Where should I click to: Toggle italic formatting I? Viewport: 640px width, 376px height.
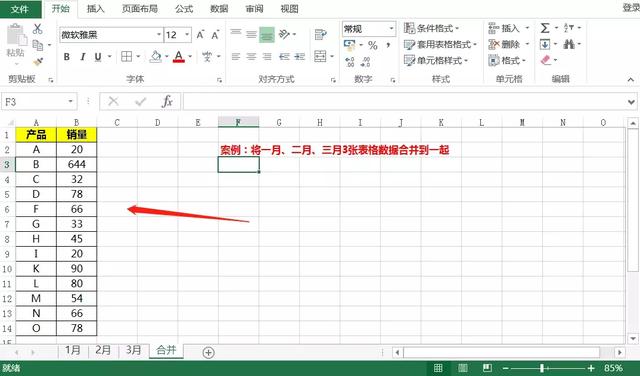click(83, 57)
